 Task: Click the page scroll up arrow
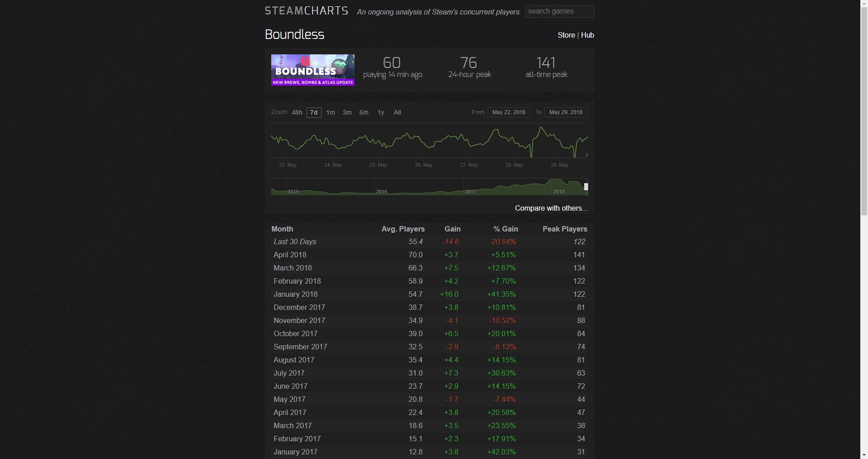[x=864, y=4]
